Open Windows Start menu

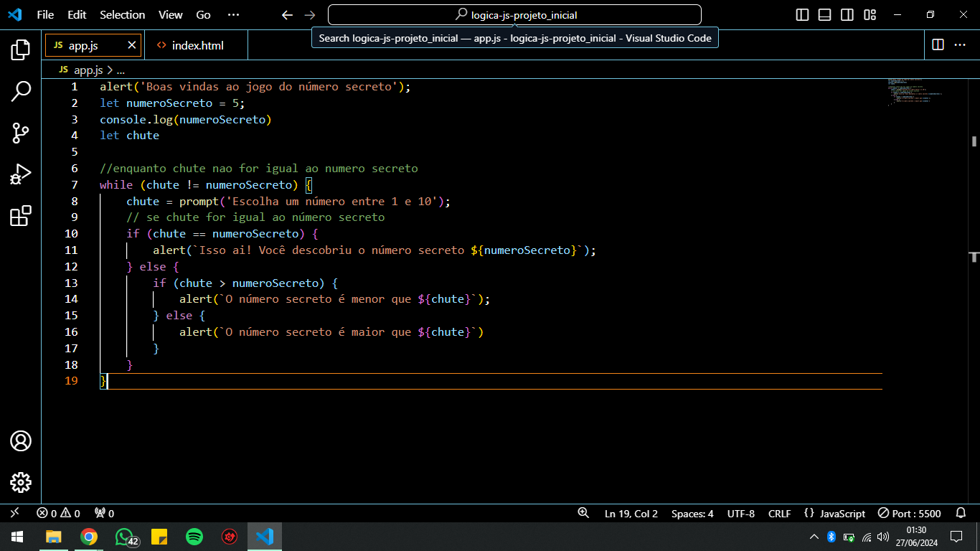point(17,537)
